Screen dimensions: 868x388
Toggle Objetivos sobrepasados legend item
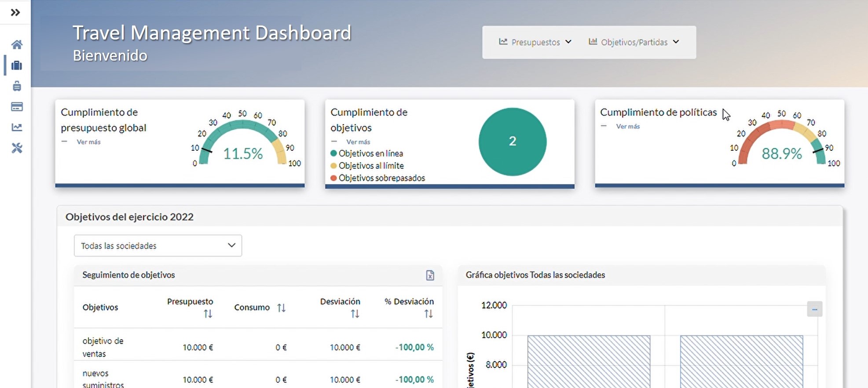click(381, 178)
